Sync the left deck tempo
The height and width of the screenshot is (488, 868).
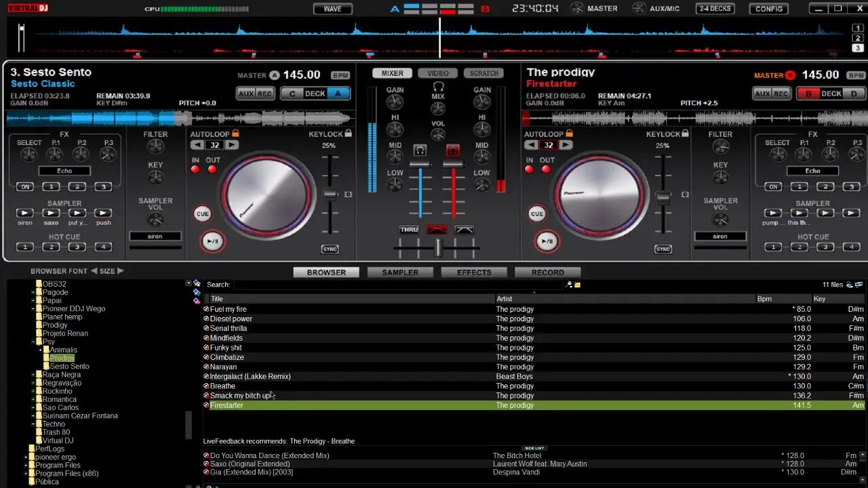point(330,249)
